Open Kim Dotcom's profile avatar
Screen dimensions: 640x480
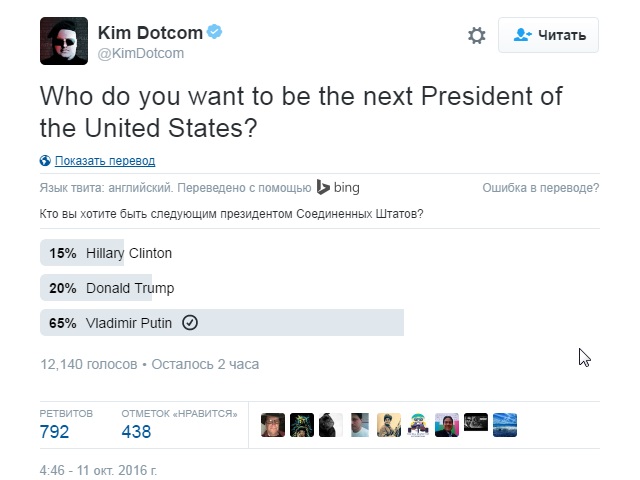64,41
